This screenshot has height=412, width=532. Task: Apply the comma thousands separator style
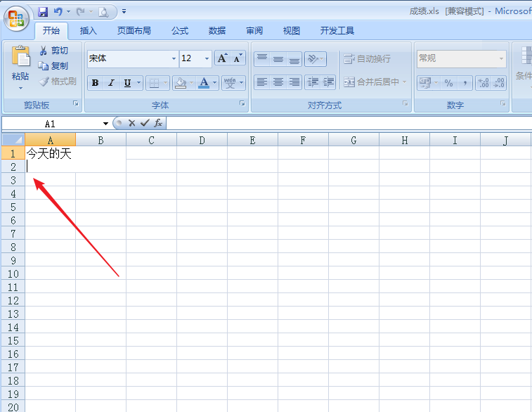[465, 83]
